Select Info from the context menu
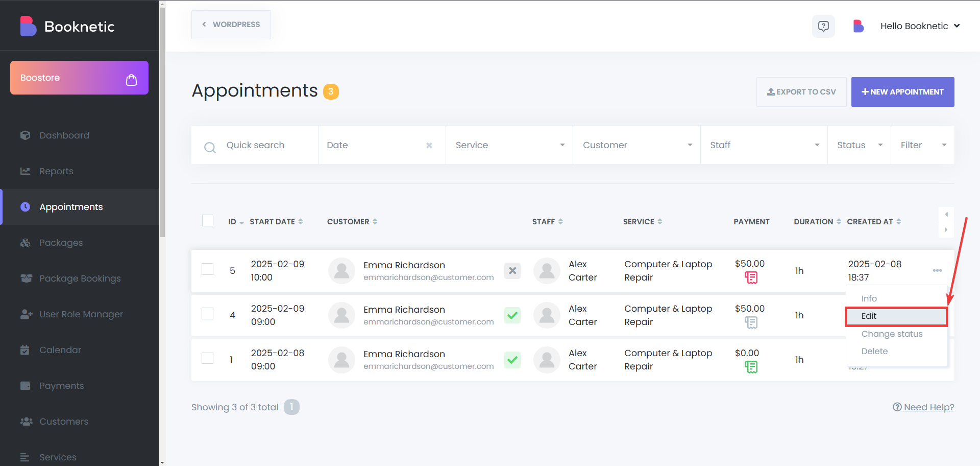This screenshot has width=980, height=466. pos(896,298)
